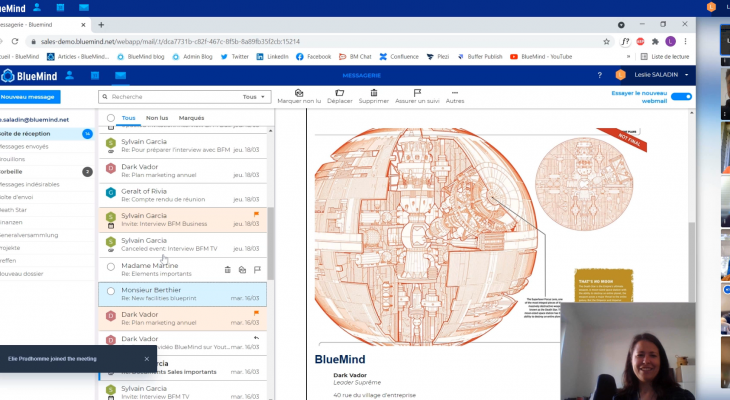Open the Tous search scope dropdown
730x400 pixels.
[254, 97]
